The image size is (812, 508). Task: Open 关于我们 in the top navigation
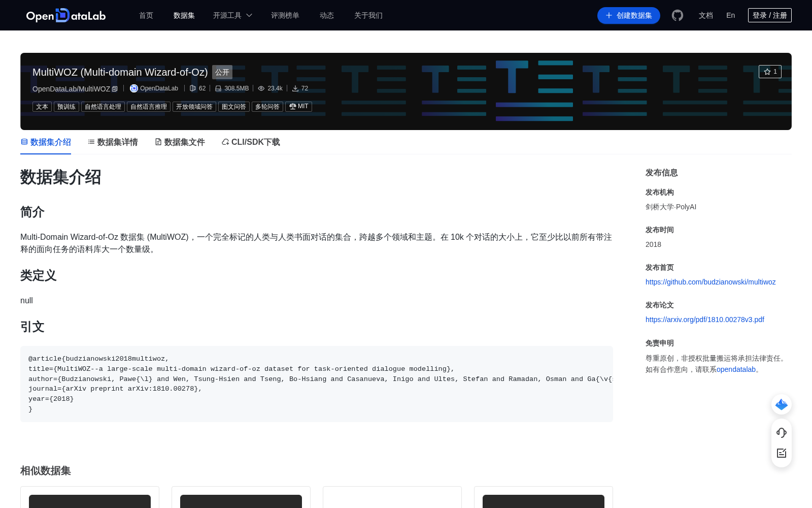click(368, 15)
